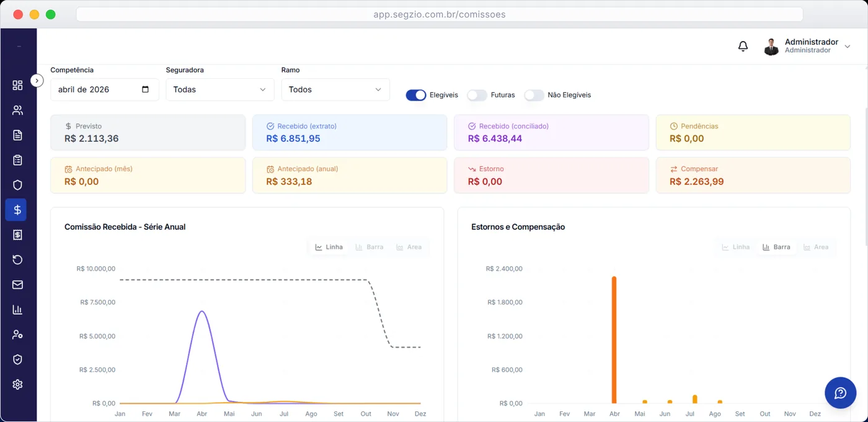Open the circular arrow renewals icon

coord(17,259)
